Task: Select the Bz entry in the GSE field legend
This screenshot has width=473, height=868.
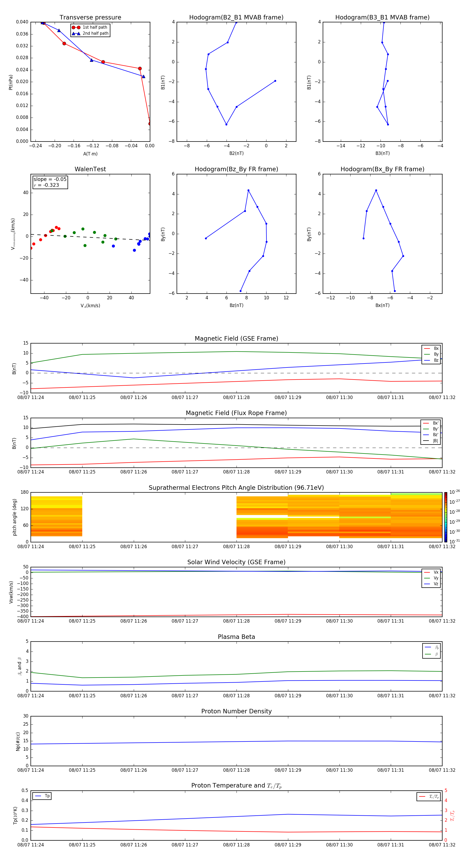Action: 431,360
